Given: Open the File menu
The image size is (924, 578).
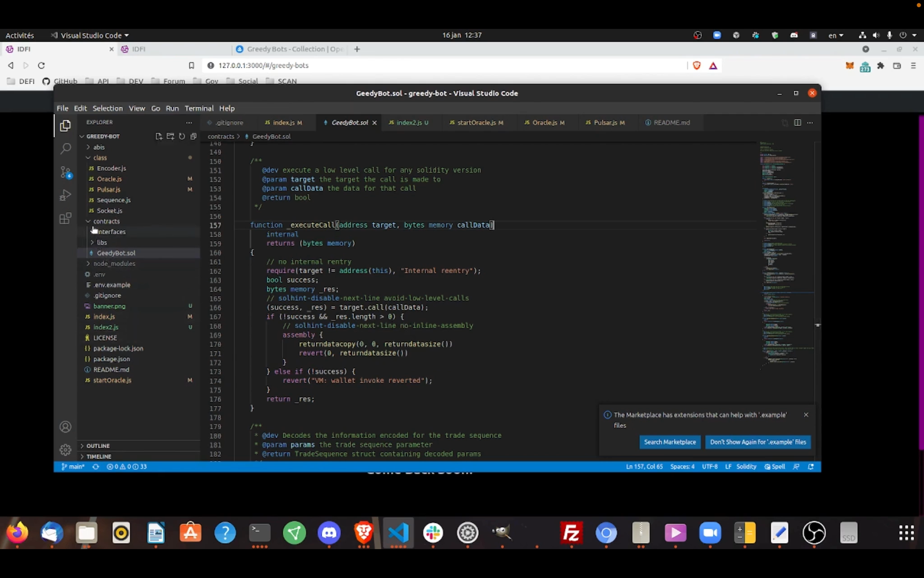Looking at the screenshot, I should tap(62, 108).
